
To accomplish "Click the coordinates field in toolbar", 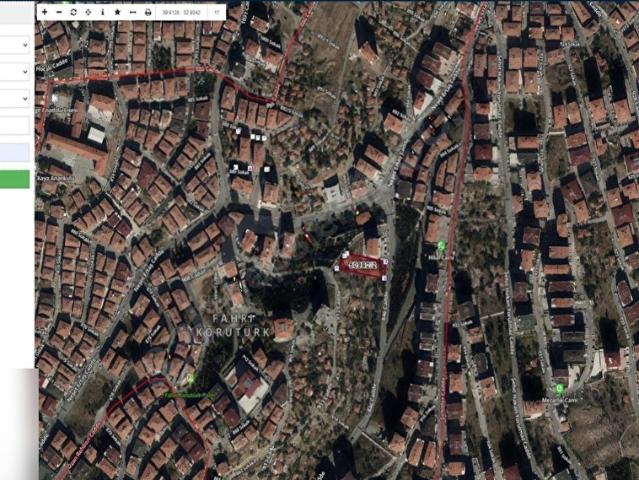I will click(x=182, y=12).
